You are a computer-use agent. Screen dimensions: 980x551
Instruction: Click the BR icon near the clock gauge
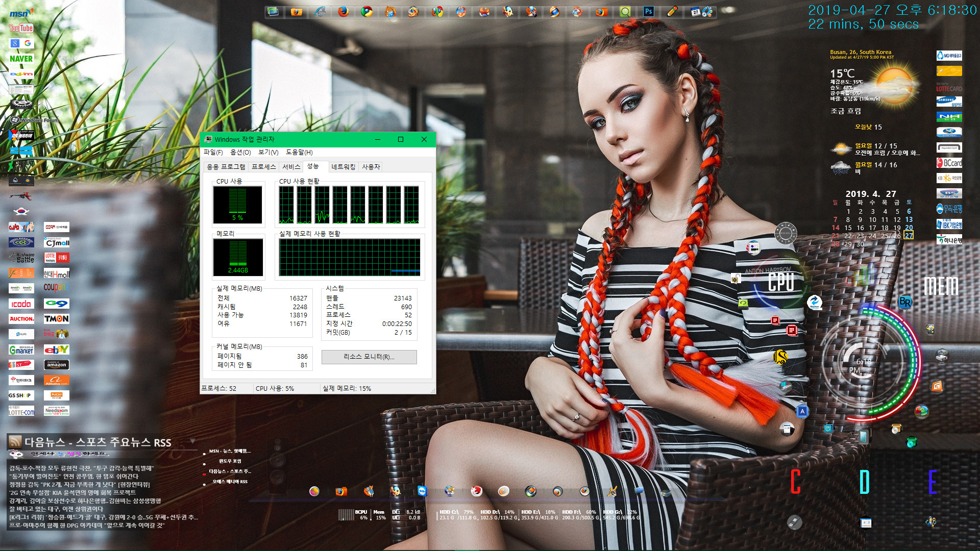pyautogui.click(x=905, y=302)
